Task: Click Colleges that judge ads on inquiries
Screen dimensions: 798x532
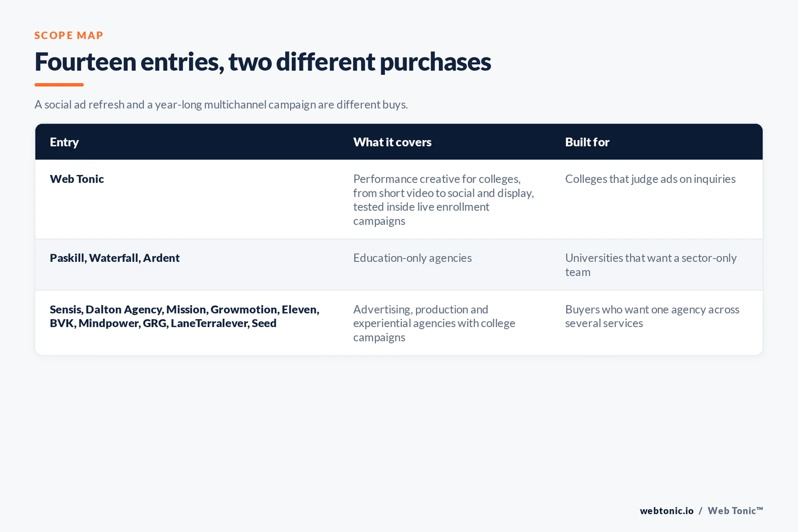Action: click(x=650, y=179)
